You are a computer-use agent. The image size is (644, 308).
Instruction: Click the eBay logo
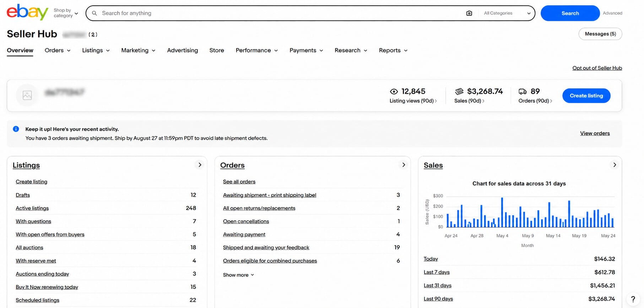[27, 13]
